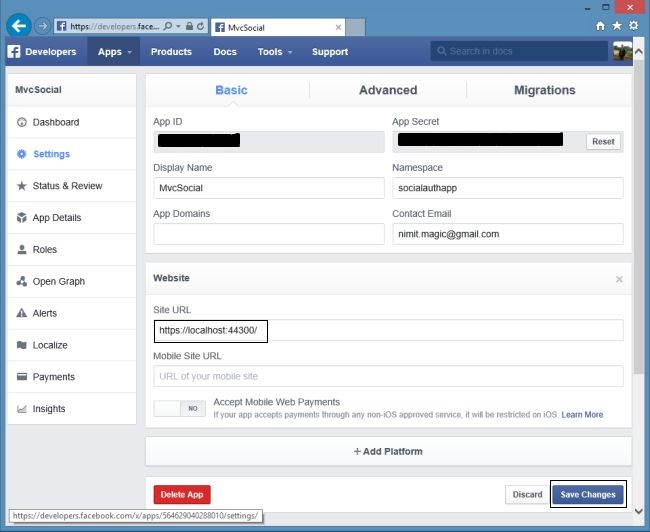The image size is (650, 532).
Task: Click the Namespace input field
Action: pos(508,188)
